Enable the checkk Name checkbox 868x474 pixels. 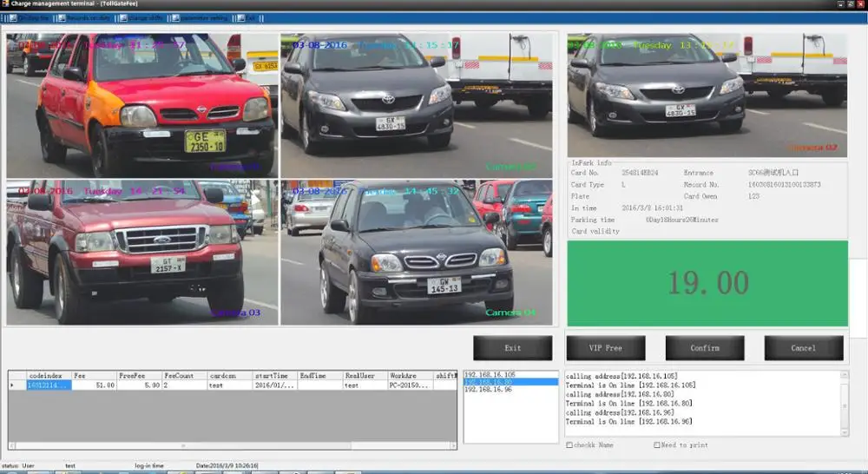[x=569, y=445]
